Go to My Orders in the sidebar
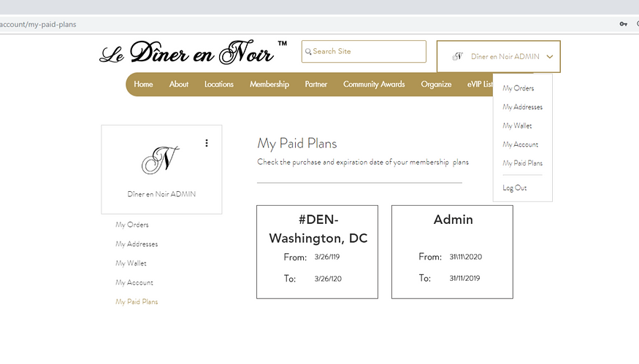 click(x=132, y=225)
